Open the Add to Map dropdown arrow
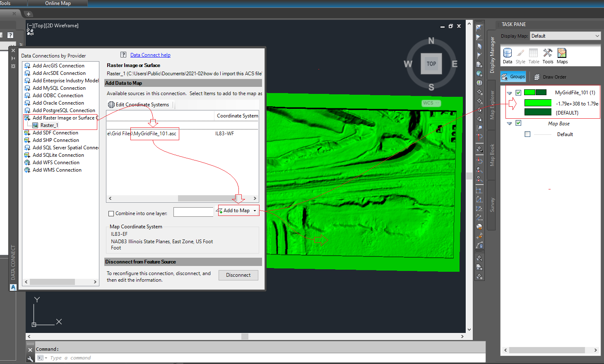Viewport: 604px width, 364px height. pyautogui.click(x=254, y=210)
